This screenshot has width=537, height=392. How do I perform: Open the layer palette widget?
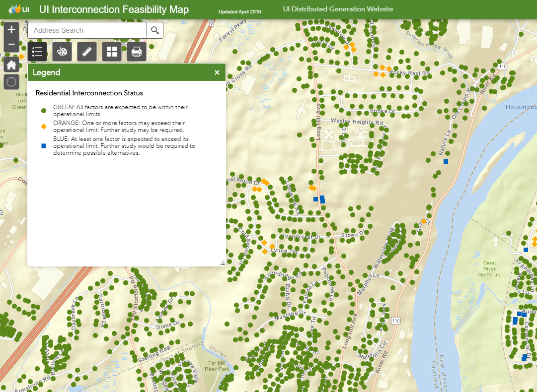(x=62, y=52)
